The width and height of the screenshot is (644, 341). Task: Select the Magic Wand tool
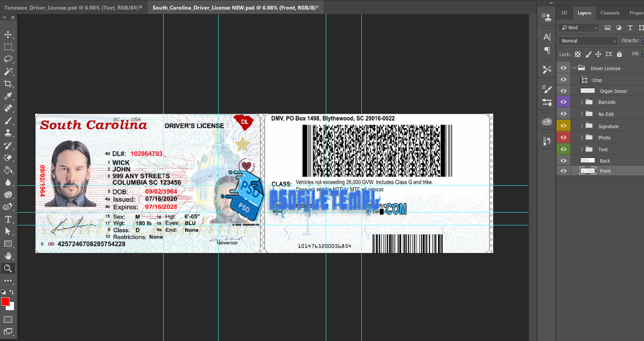pyautogui.click(x=8, y=71)
